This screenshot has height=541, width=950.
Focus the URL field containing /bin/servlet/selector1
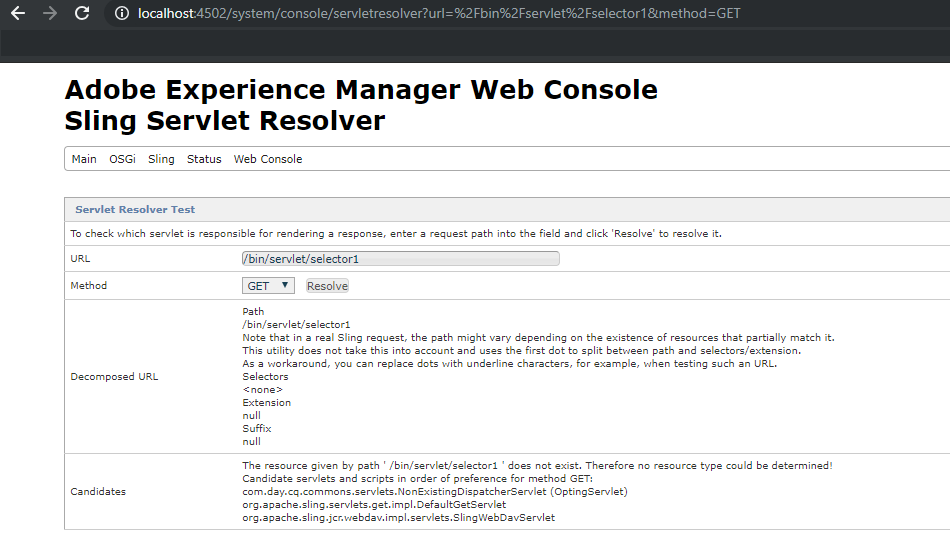tap(400, 259)
